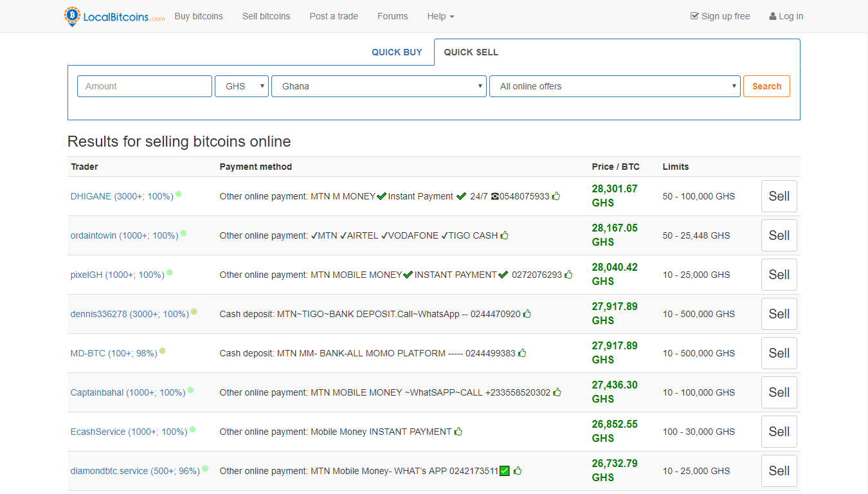Click the Limits column header
Screen dimensions: 868x494
point(676,167)
